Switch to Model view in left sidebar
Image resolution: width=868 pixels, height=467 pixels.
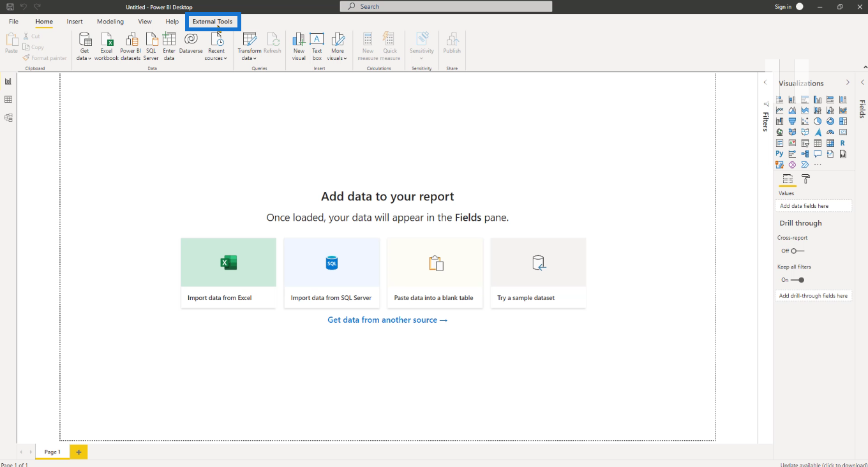(8, 117)
